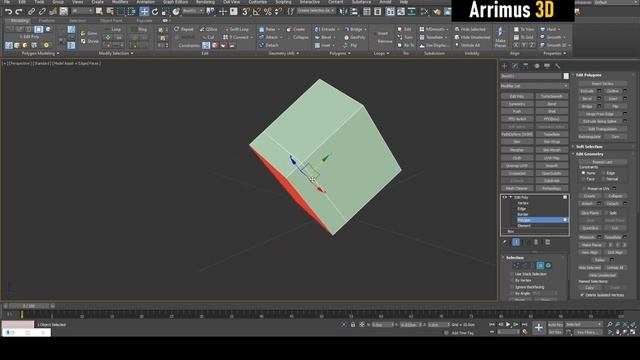Open the Modifier List dropdown

tap(534, 86)
